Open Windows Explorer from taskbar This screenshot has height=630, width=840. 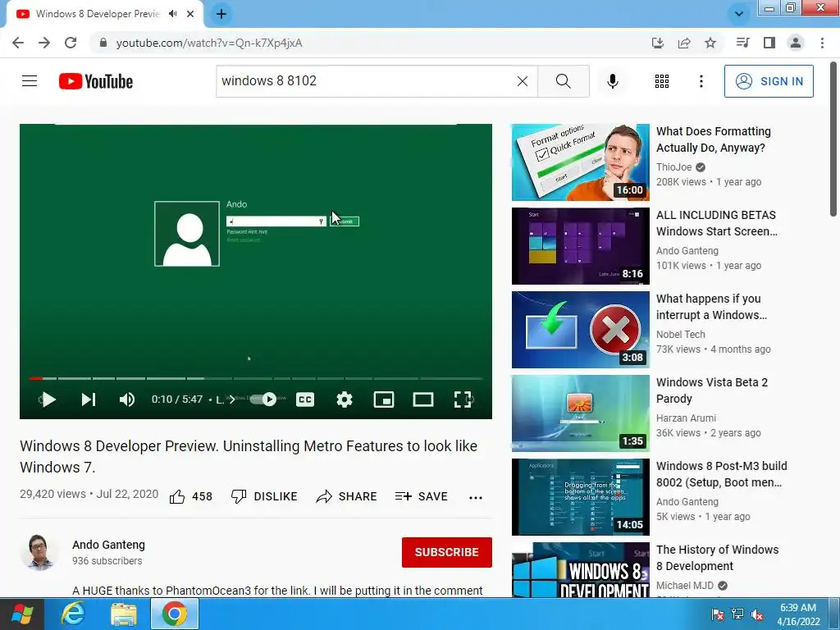click(124, 614)
